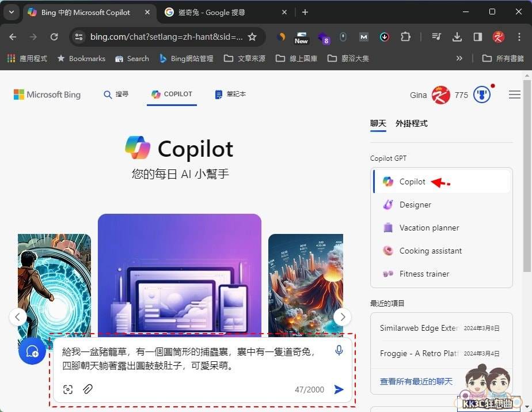Screen dimensions: 532x412
Task: Open Bing網站管理 bookmark
Action: (187, 58)
